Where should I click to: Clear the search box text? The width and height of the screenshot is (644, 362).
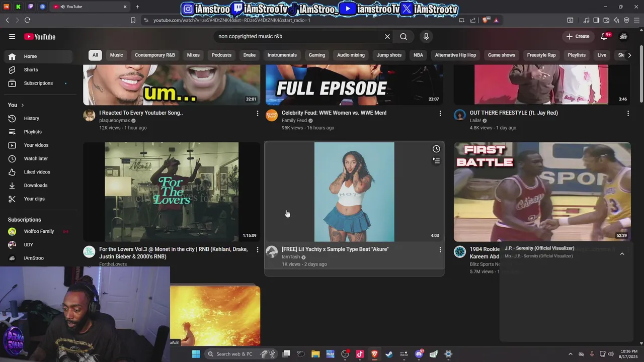[x=387, y=36]
